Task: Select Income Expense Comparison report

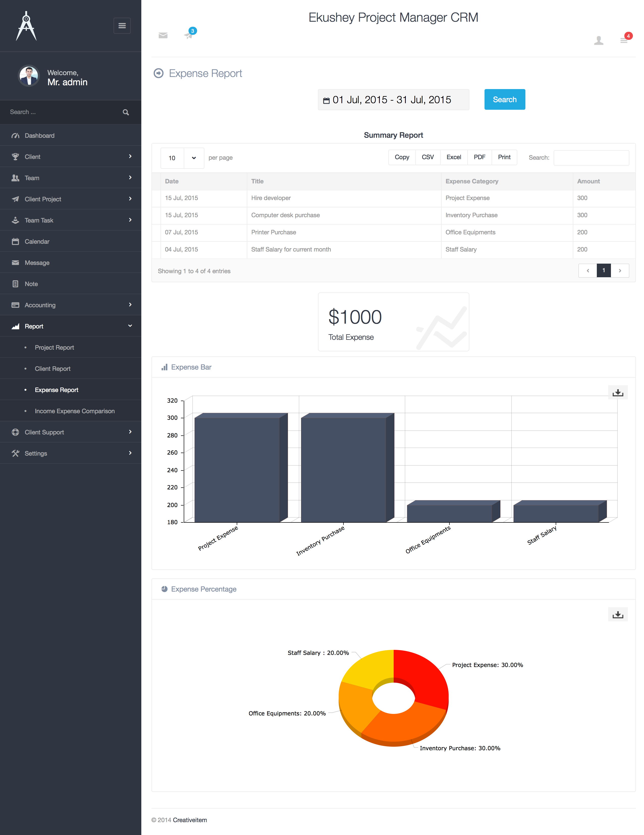Action: (75, 411)
